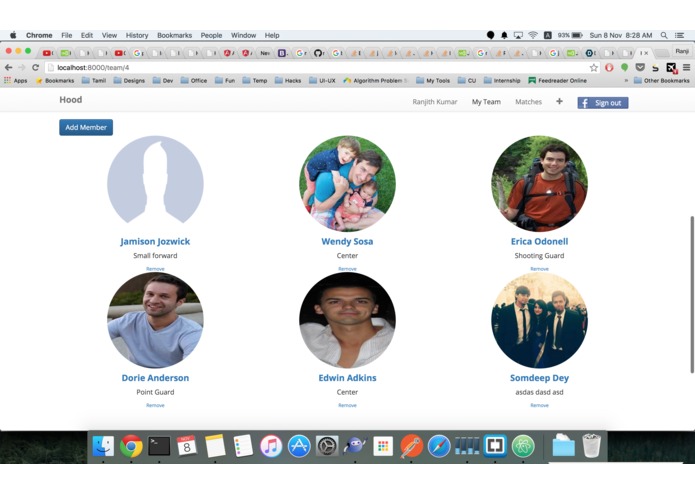Click Jamison Jozwick's placeholder avatar
This screenshot has height=494, width=695.
coord(155,183)
